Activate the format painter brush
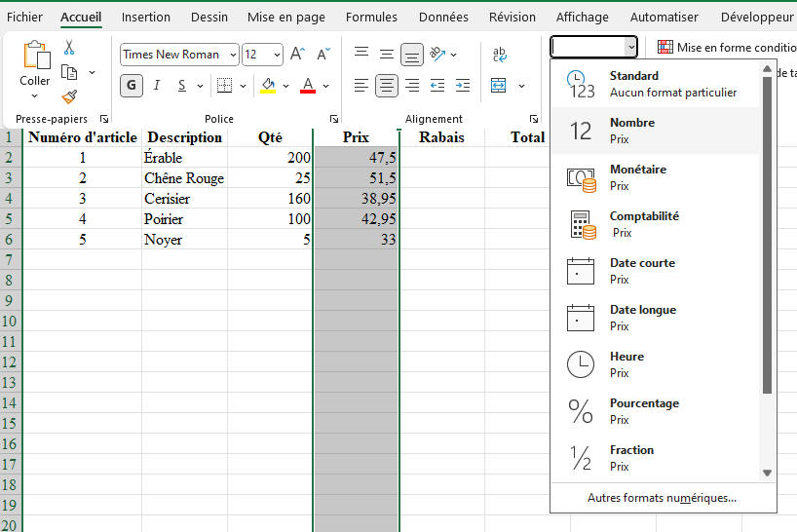The image size is (797, 532). (69, 96)
